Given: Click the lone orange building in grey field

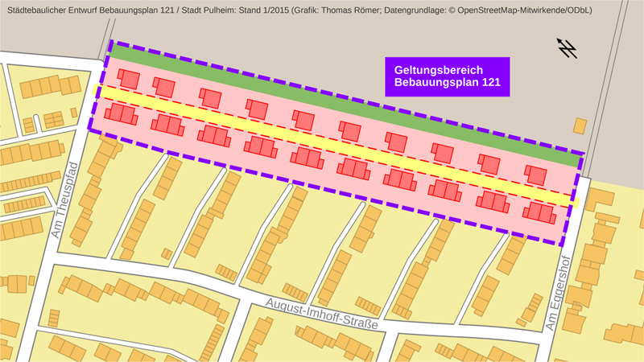Looking at the screenshot, I should click(x=580, y=126).
